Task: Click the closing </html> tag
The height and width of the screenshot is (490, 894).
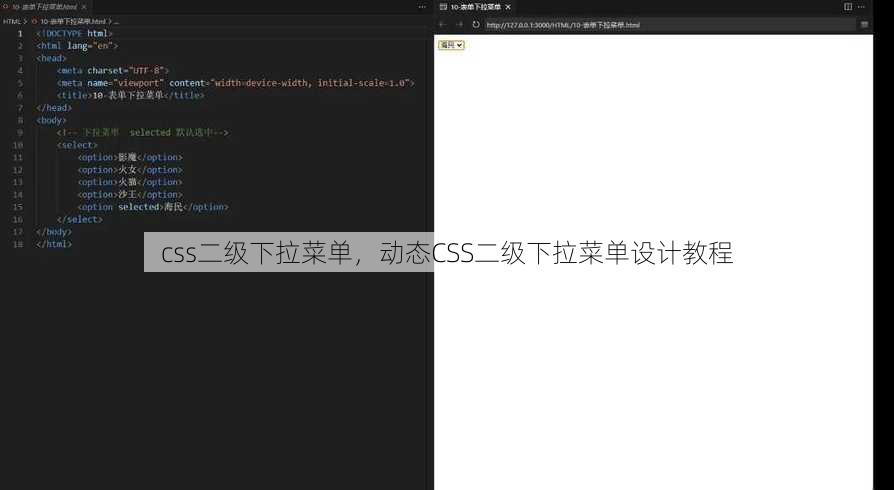Action: pos(54,244)
